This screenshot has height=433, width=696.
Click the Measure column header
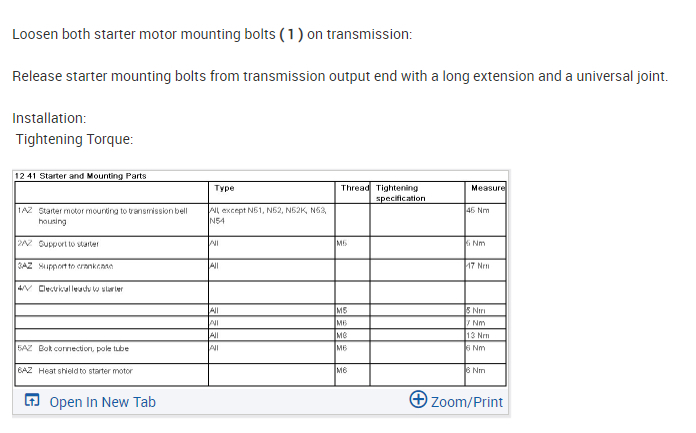(x=487, y=187)
